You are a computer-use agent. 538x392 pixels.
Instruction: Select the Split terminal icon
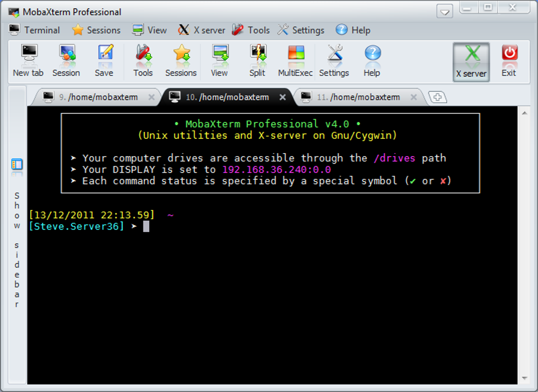257,61
